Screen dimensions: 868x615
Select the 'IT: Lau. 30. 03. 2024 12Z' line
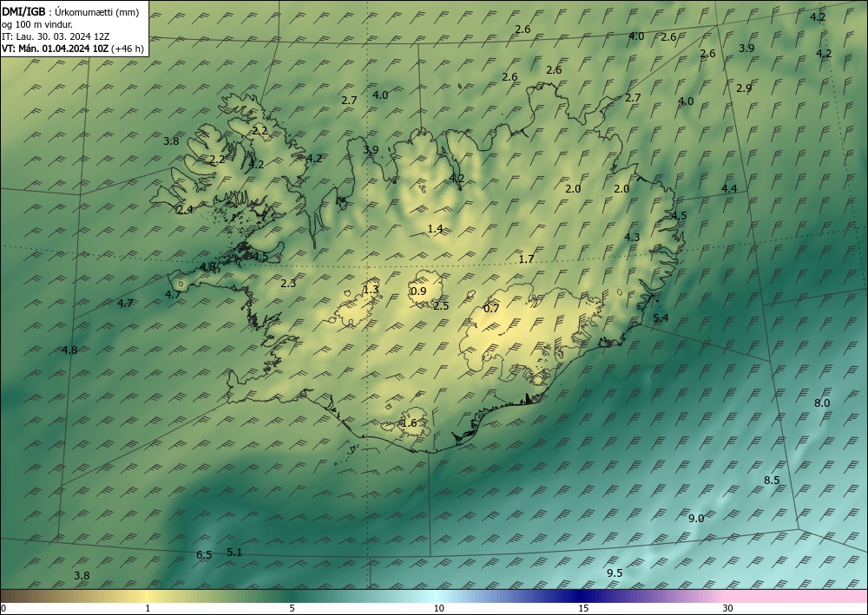(56, 36)
